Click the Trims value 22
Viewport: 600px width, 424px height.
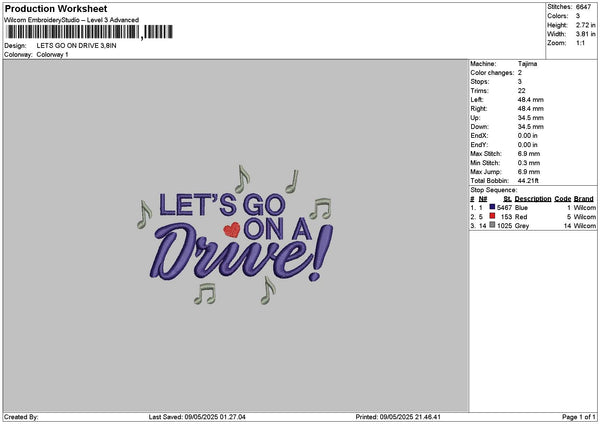[521, 91]
